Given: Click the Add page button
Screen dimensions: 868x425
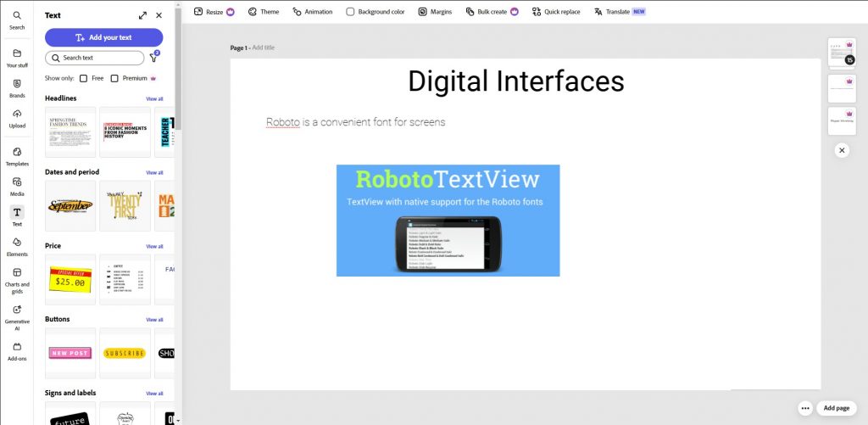Looking at the screenshot, I should coord(837,408).
